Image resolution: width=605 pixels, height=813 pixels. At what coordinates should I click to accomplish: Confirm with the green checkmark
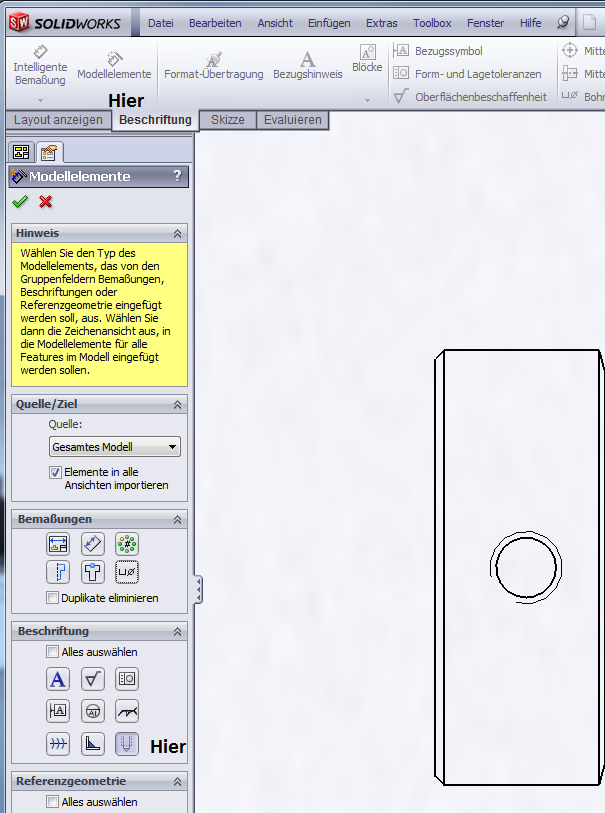click(20, 202)
